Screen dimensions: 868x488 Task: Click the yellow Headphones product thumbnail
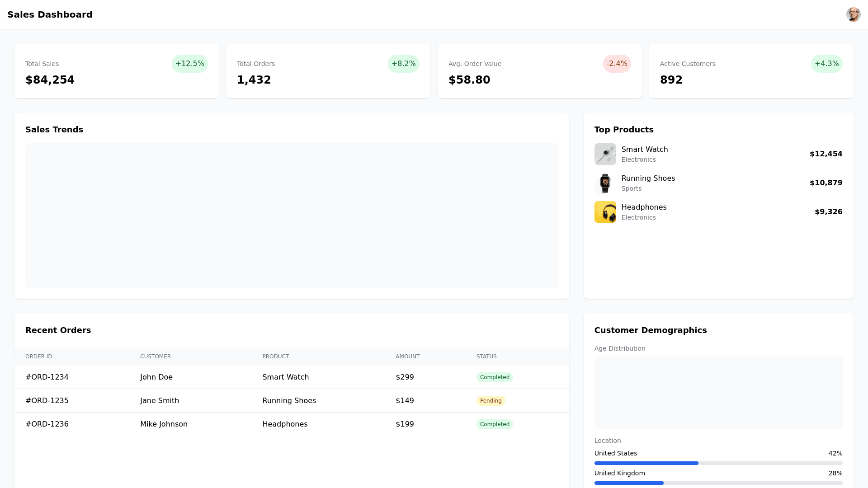coord(605,212)
